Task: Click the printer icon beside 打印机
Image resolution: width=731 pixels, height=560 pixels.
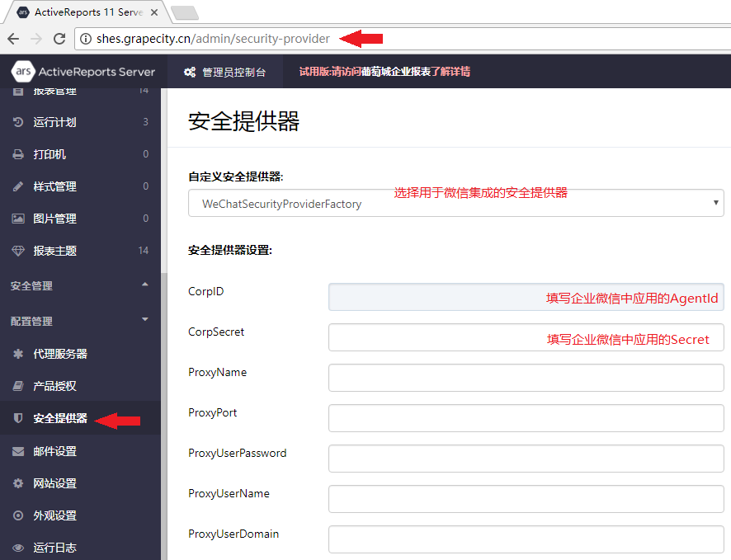Action: pos(18,154)
